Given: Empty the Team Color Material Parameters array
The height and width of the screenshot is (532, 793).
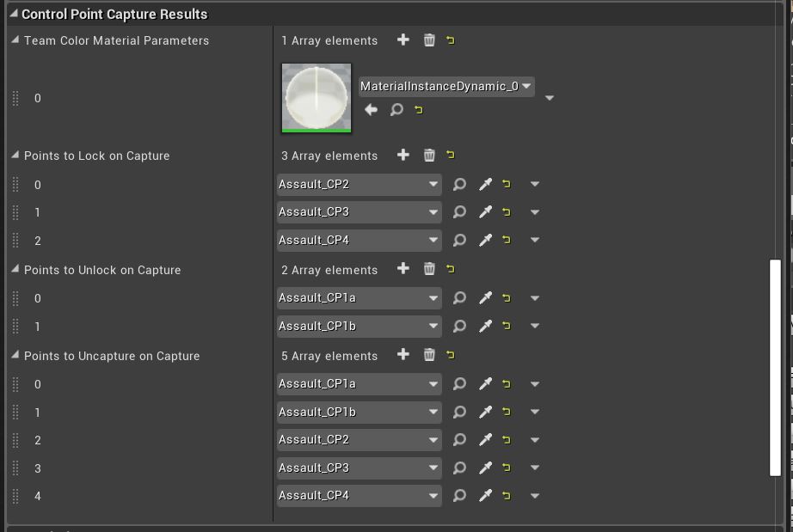Looking at the screenshot, I should tap(429, 40).
